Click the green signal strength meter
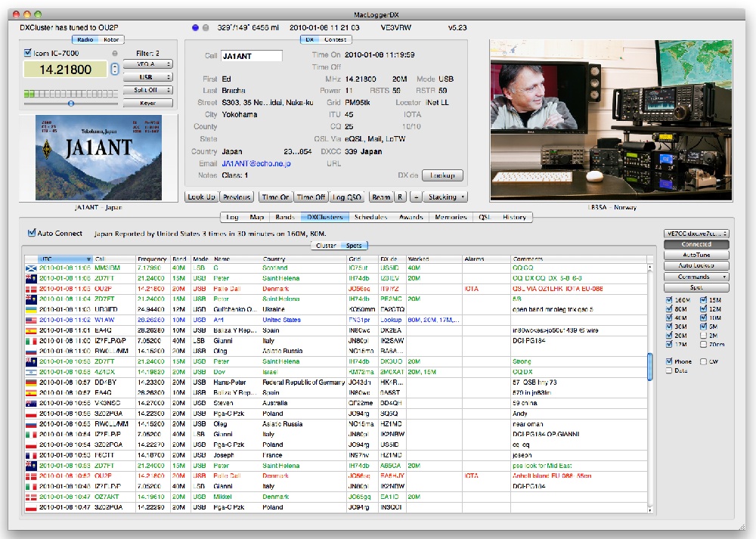 [71, 93]
